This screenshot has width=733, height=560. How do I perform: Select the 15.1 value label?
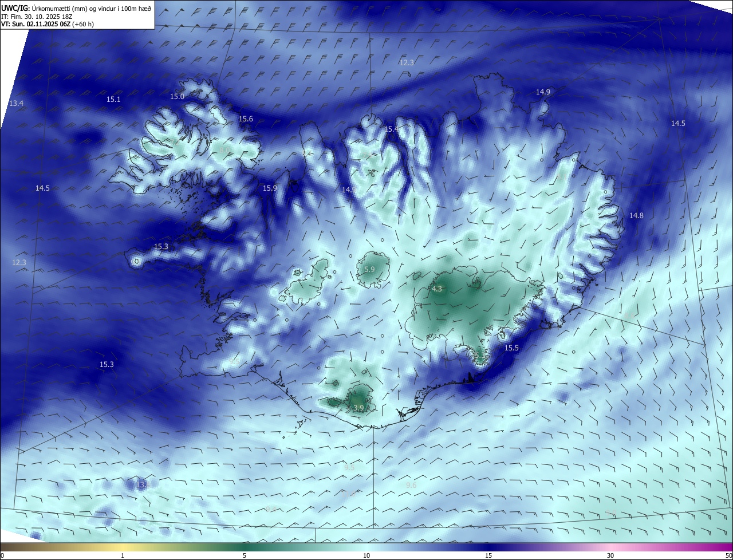click(113, 100)
